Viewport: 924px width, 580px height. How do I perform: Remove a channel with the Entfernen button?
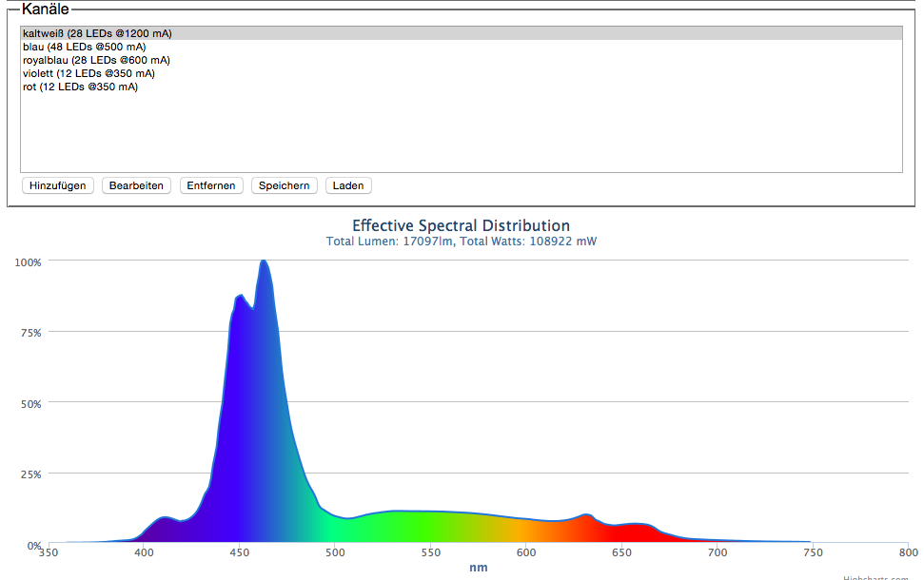click(211, 185)
